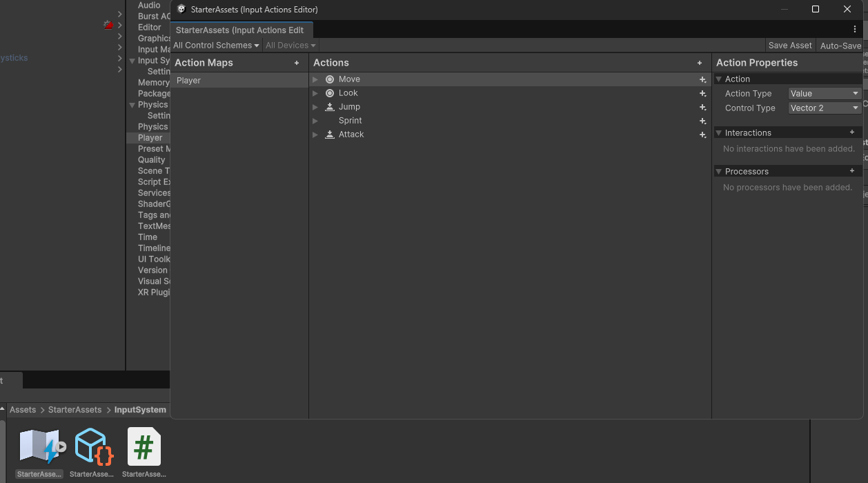Open the Assets breadcrumb link
The image size is (868, 483).
[23, 409]
